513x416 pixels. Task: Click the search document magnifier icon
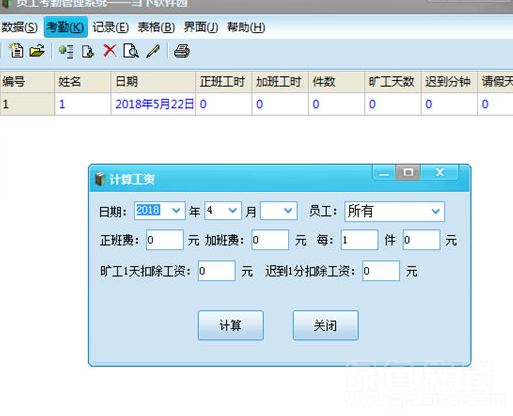tap(131, 51)
